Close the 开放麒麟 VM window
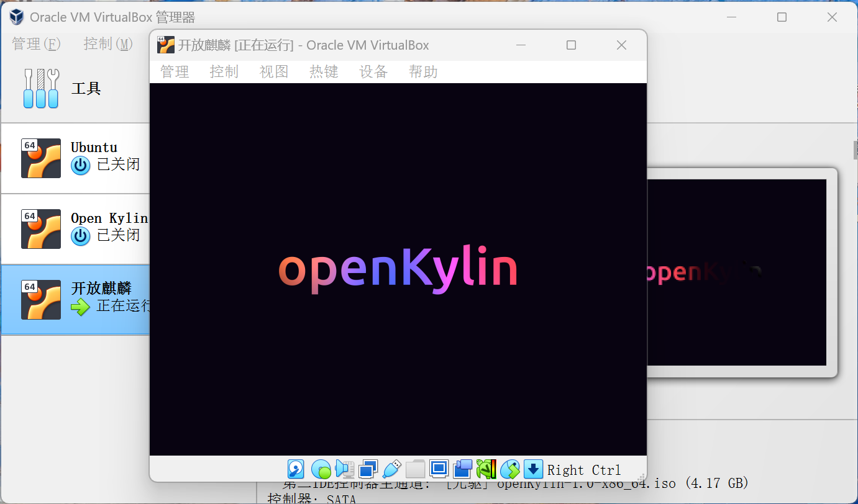The height and width of the screenshot is (504, 858). point(621,45)
